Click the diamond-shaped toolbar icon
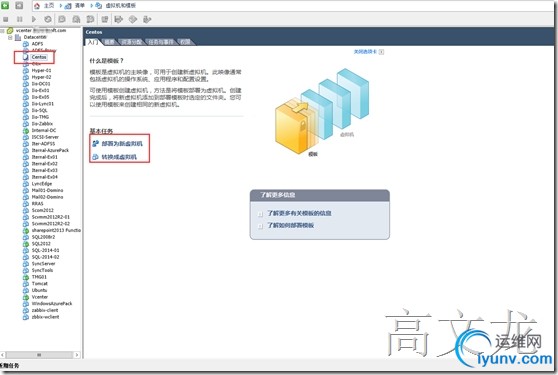Image resolution: width=558 pixels, height=375 pixels. pyautogui.click(x=133, y=19)
